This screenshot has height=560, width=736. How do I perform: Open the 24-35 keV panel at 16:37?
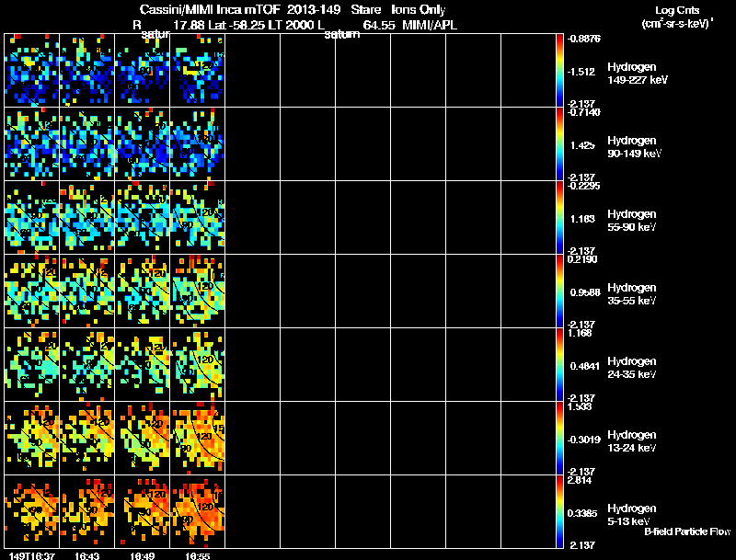(x=32, y=364)
